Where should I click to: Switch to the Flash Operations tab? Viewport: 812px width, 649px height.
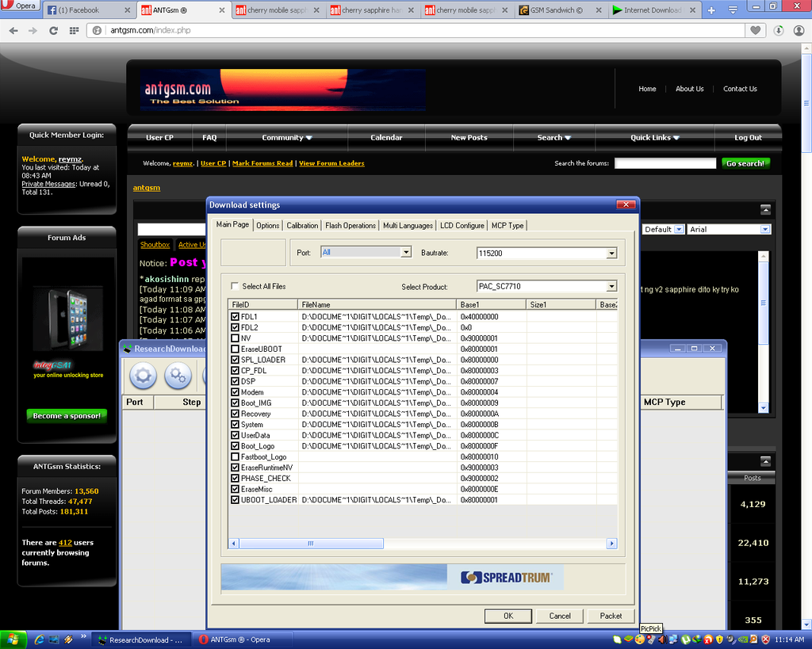click(350, 226)
